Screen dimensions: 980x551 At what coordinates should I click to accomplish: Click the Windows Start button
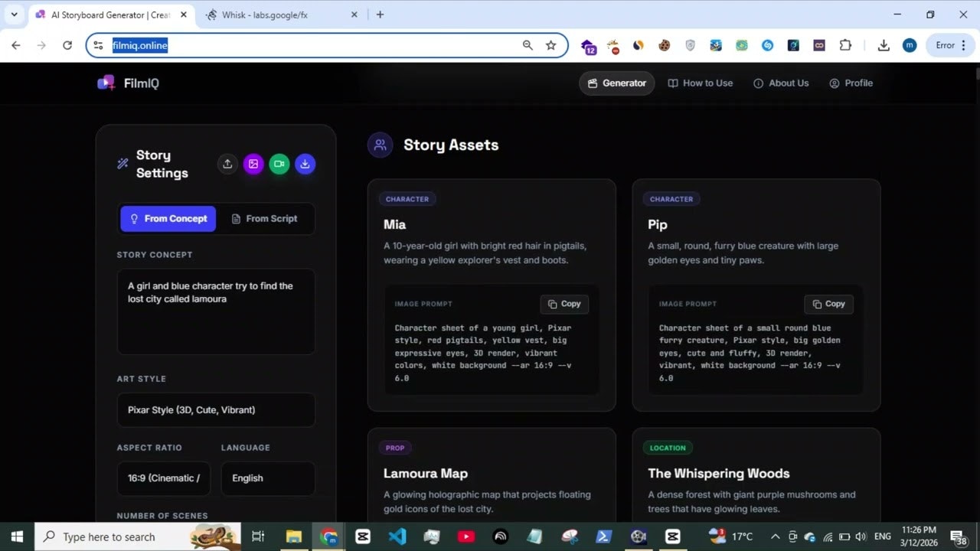(17, 536)
